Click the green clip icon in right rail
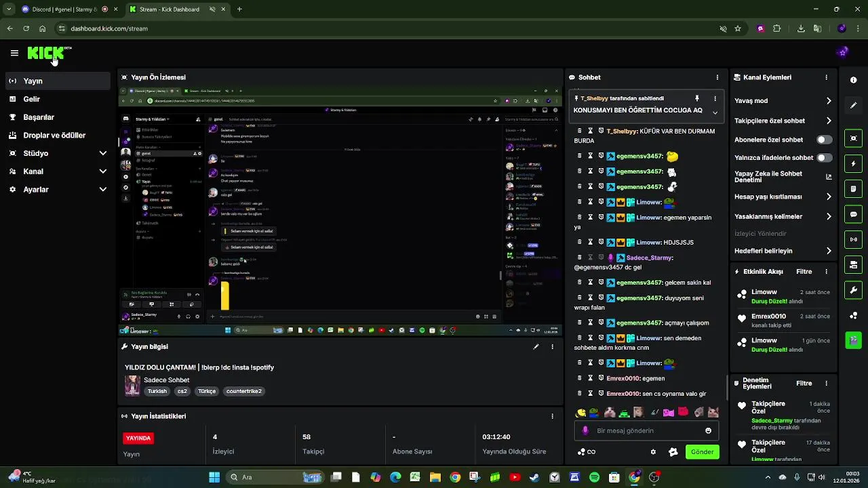This screenshot has height=488, width=868. 853,340
